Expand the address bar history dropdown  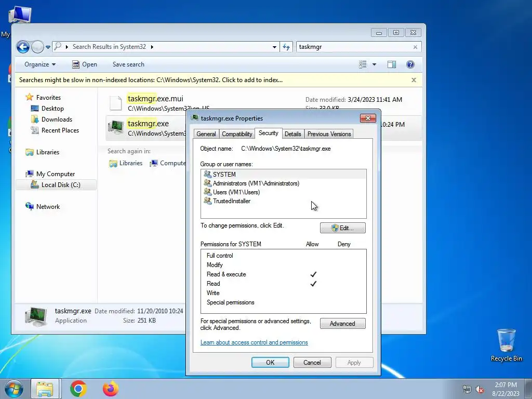(x=274, y=47)
